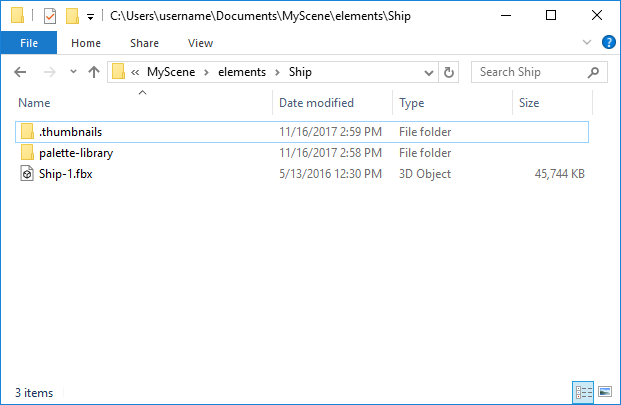The width and height of the screenshot is (621, 405).
Task: Open the Help question mark icon
Action: click(608, 42)
